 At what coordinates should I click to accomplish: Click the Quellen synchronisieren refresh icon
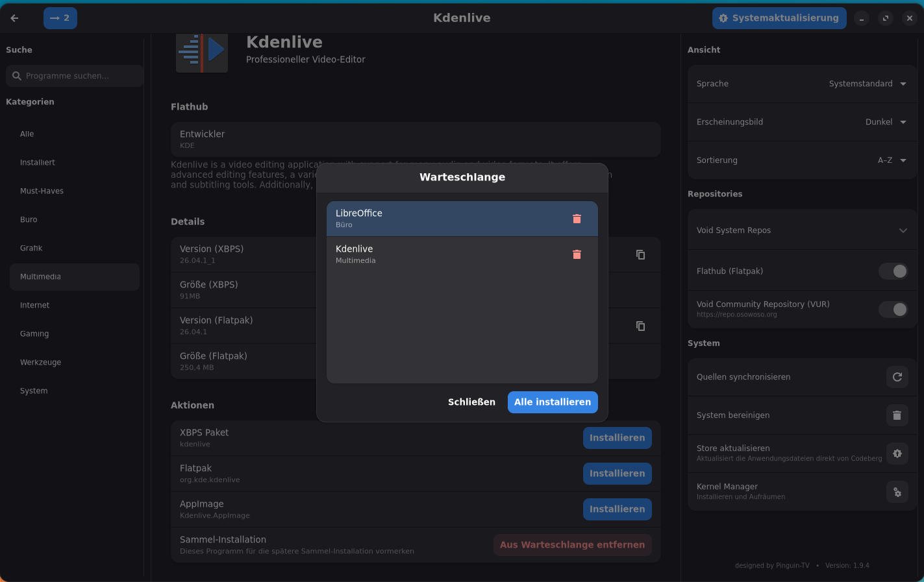[897, 377]
